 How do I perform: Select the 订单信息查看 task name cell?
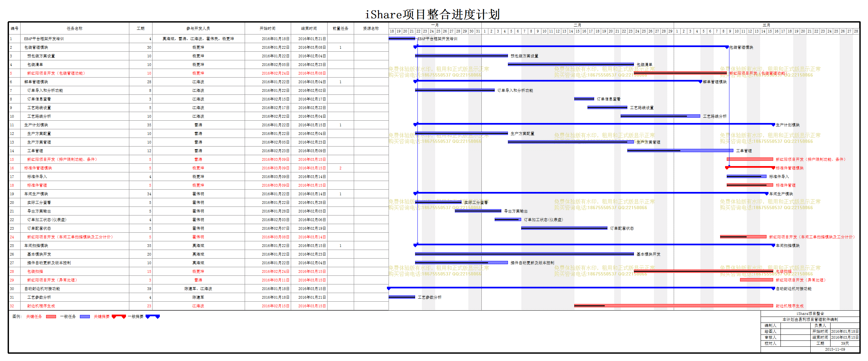[75, 99]
